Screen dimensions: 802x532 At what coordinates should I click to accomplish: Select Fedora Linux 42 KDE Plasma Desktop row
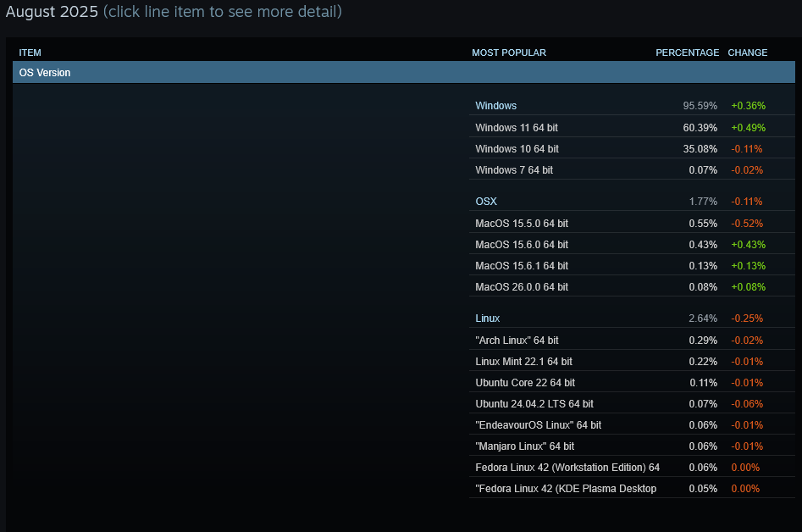click(632, 489)
